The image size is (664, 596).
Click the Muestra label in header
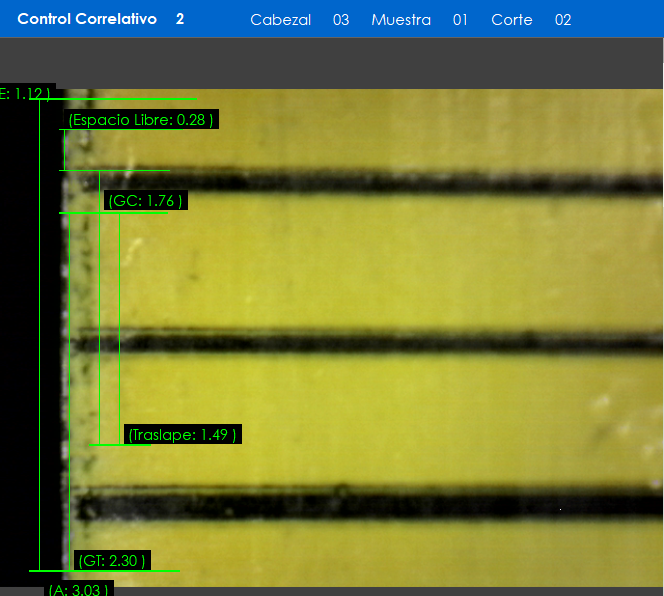click(401, 20)
